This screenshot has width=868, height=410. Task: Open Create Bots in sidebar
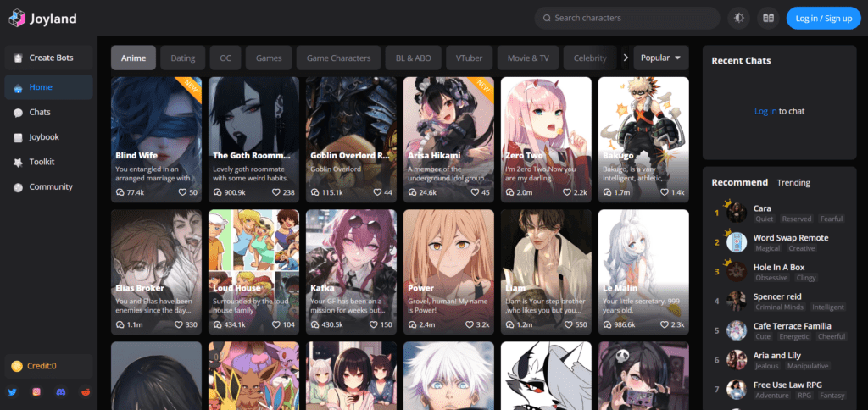(x=49, y=58)
